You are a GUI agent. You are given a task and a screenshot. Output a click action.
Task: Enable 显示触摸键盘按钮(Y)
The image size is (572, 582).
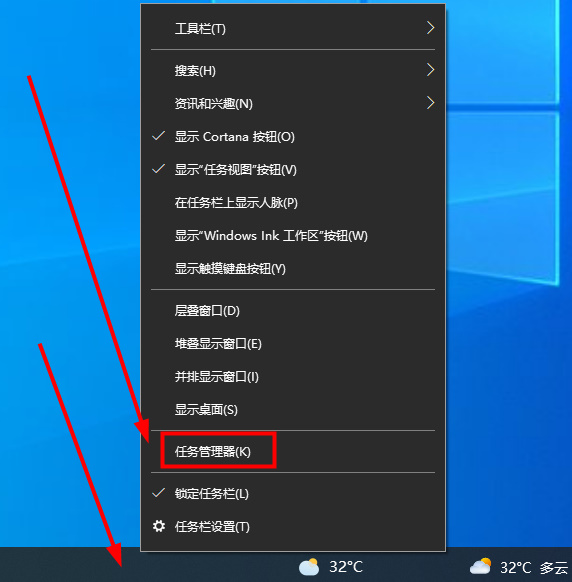click(292, 269)
